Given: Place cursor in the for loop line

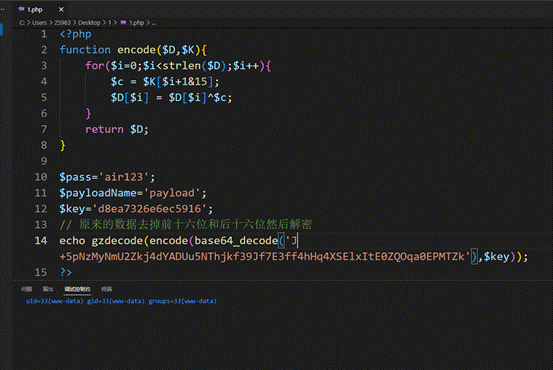Looking at the screenshot, I should tap(178, 66).
